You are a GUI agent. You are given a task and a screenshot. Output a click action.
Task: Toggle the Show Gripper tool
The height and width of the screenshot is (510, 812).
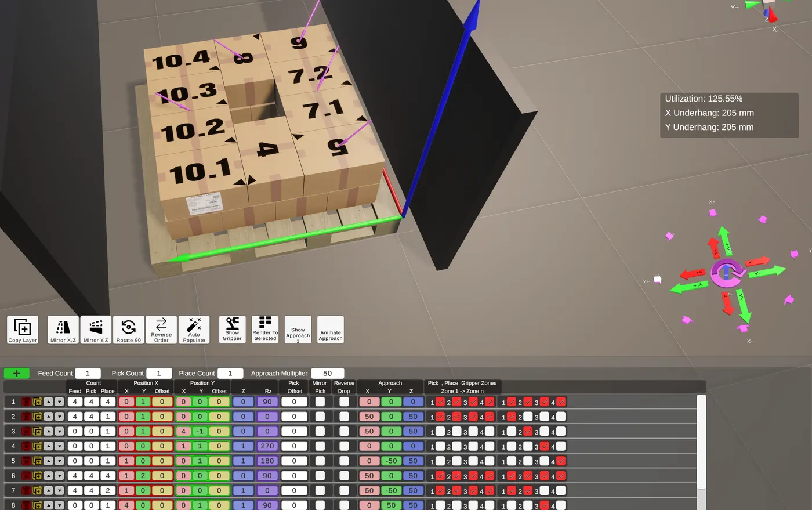[232, 330]
